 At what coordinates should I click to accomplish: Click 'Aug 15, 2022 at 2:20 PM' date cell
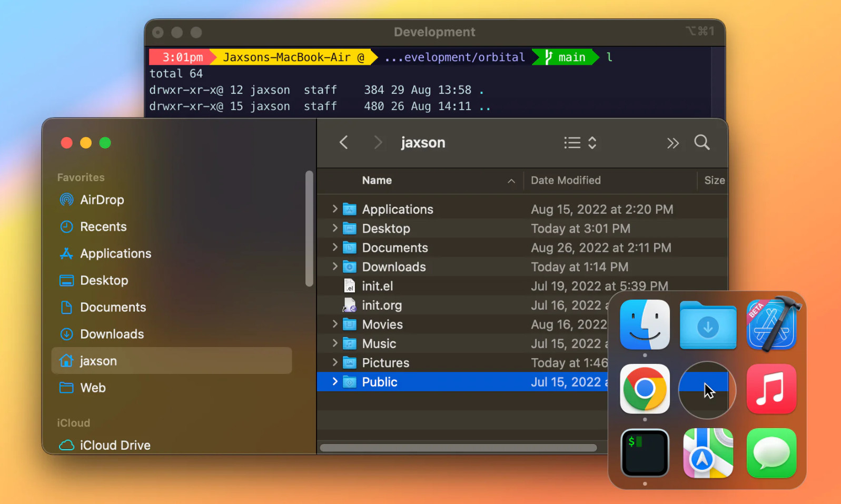tap(602, 209)
